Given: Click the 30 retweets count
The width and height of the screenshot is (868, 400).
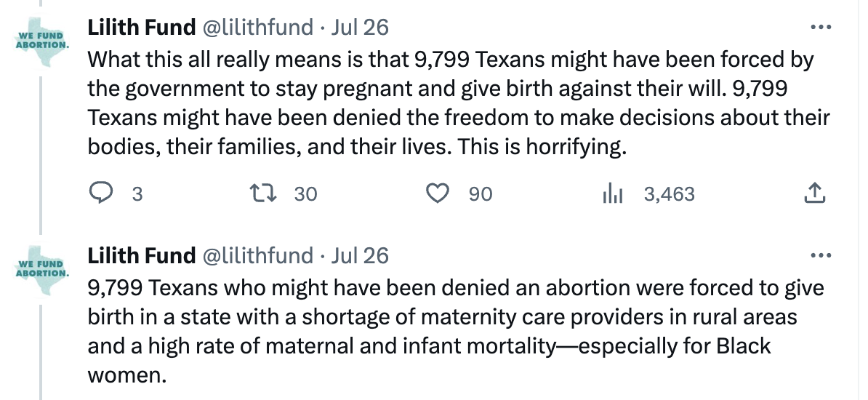Looking at the screenshot, I should point(306,194).
